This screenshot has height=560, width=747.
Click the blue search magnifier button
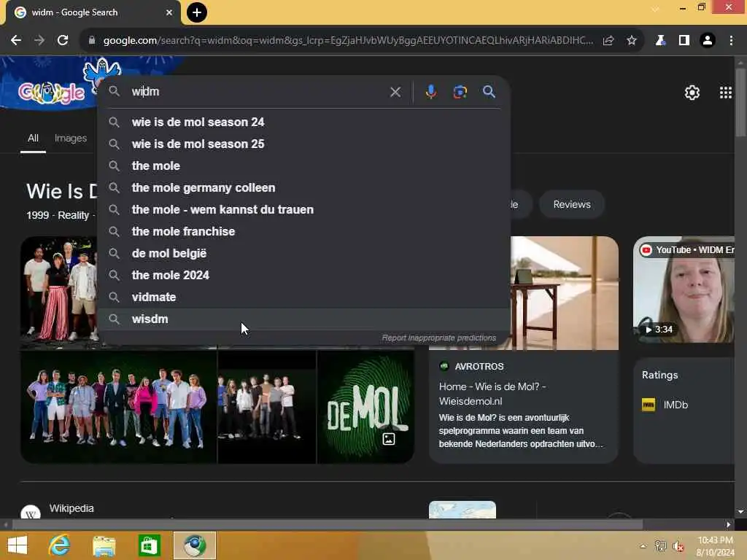pyautogui.click(x=489, y=91)
